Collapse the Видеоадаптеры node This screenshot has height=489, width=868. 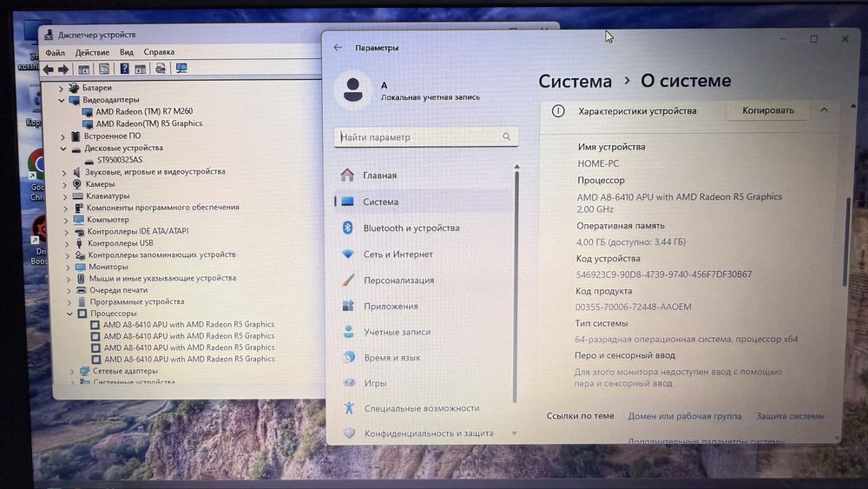[62, 100]
